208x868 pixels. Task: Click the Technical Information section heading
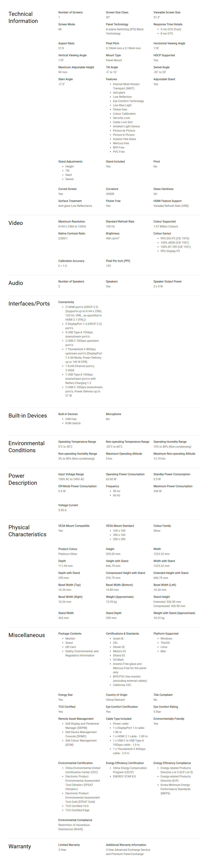23,17
